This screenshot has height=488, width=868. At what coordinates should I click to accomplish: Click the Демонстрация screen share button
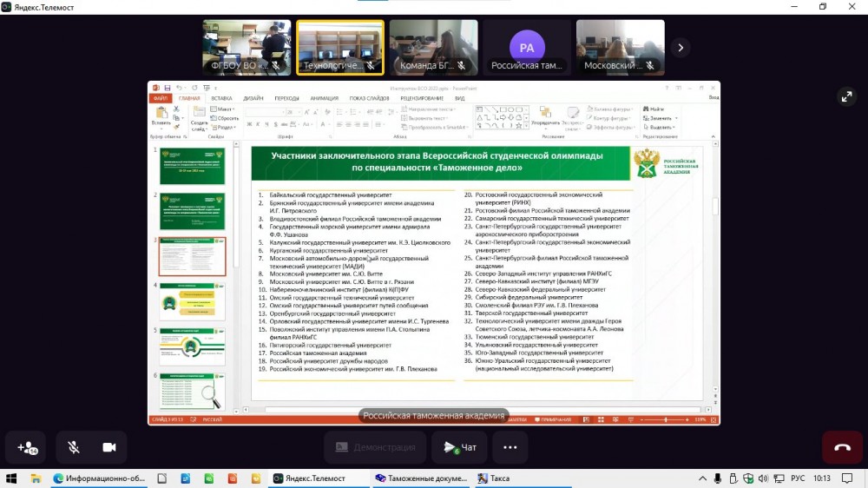[x=377, y=447]
